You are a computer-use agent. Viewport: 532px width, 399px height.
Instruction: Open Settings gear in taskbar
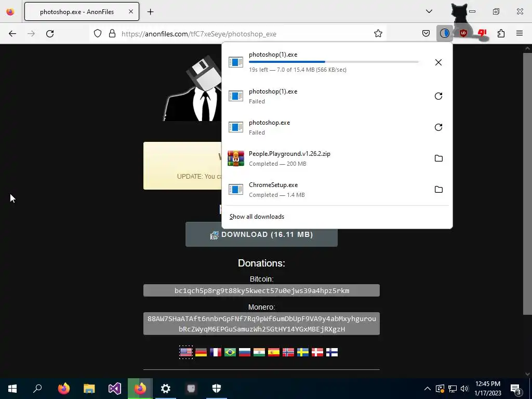pyautogui.click(x=166, y=389)
